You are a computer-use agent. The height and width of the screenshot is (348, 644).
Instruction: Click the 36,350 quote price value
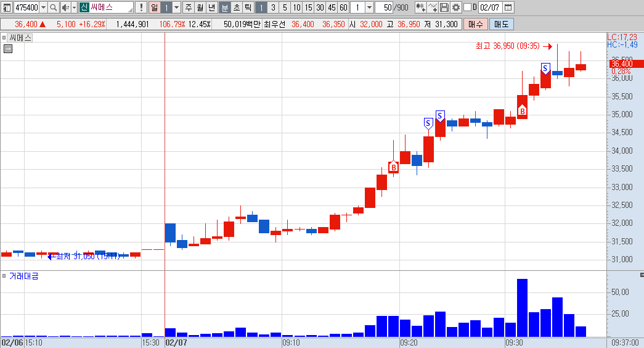(333, 24)
